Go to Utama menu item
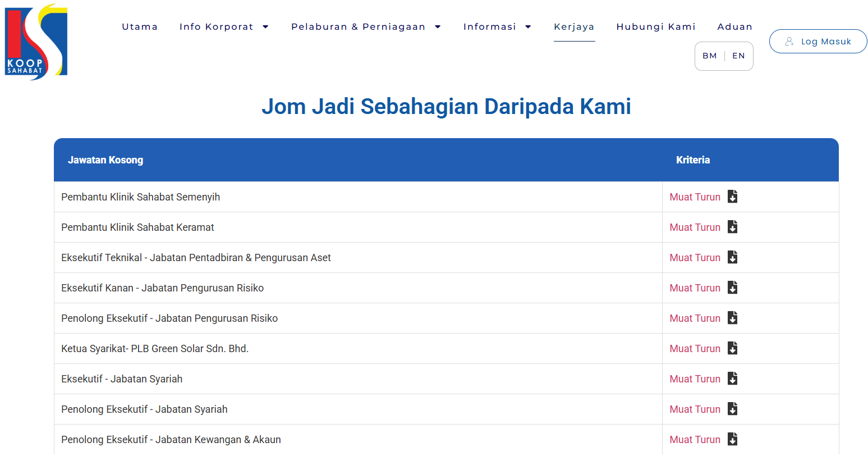The width and height of the screenshot is (868, 456). (x=140, y=27)
